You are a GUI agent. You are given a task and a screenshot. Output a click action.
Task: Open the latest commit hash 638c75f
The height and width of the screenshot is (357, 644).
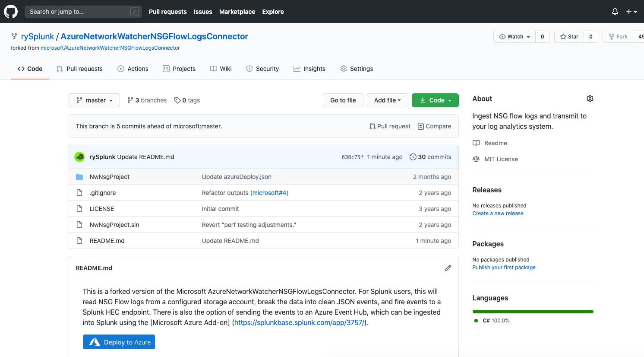(x=353, y=157)
